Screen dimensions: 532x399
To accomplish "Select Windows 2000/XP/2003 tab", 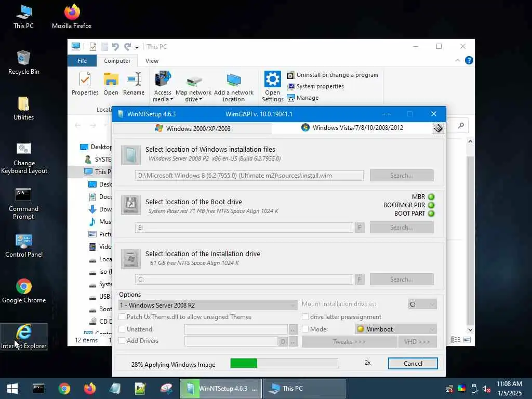I will [x=192, y=129].
